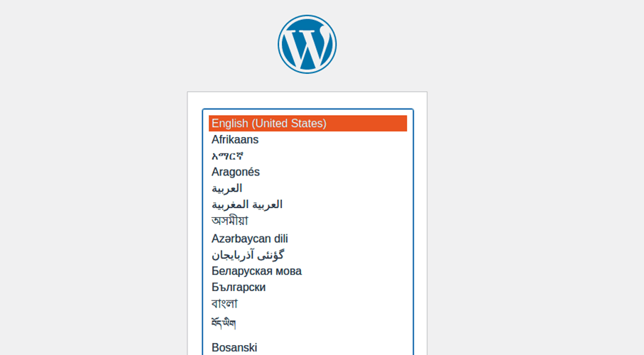Screen dimensions: 644x355
Task: Select گؤنئی آذربایجان (South Azerbaijani)
Action: click(x=307, y=255)
